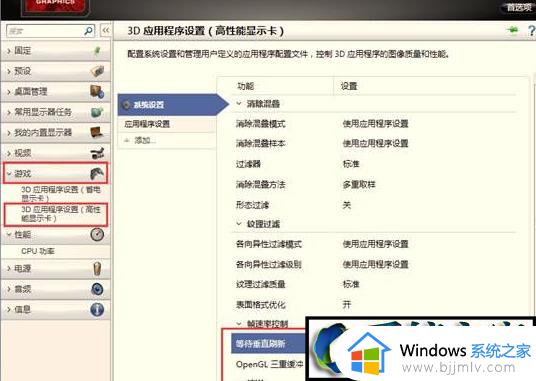
Task: Click the gamepad icon beside 游戏
Action: 97,174
